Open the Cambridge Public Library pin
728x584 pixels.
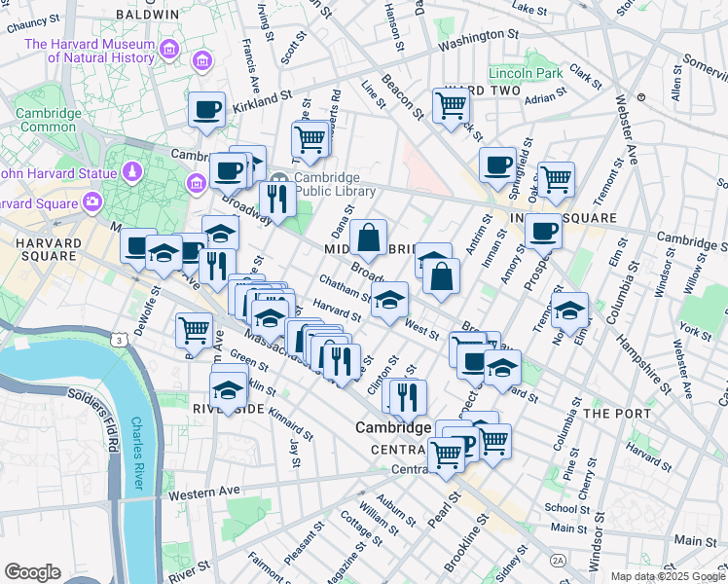tap(279, 183)
